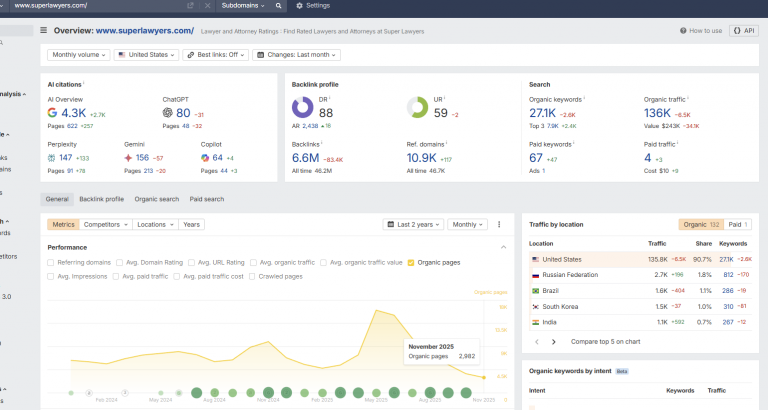Click the Google AI Overview icon
Image resolution: width=768 pixels, height=410 pixels.
[x=53, y=113]
